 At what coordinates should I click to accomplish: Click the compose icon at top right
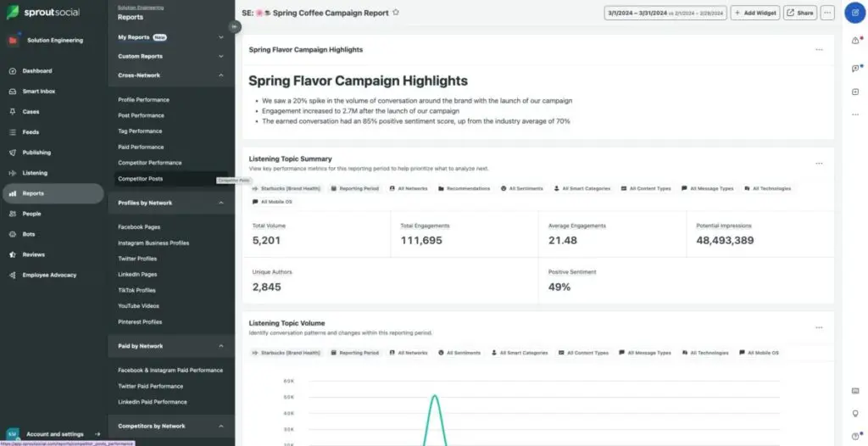[x=854, y=14]
